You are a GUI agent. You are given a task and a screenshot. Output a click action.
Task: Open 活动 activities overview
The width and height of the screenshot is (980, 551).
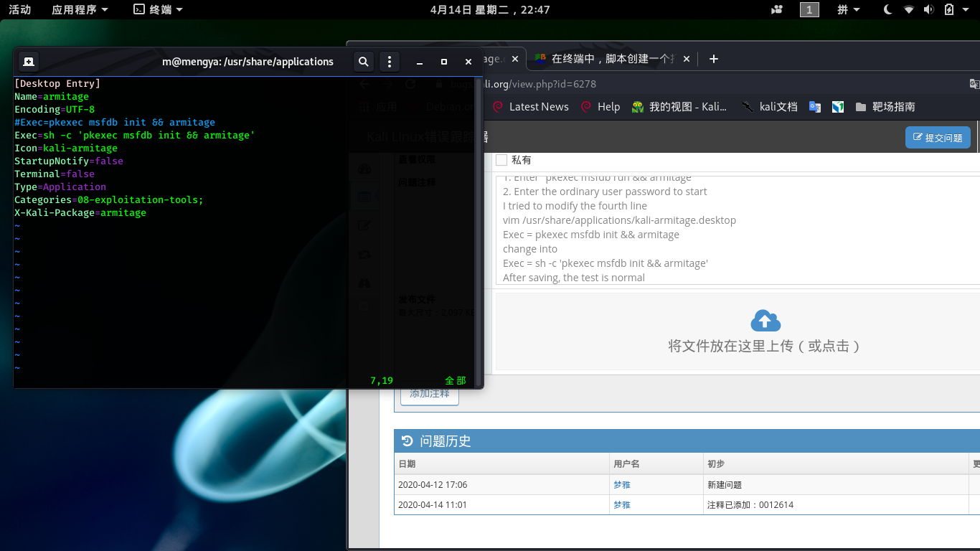click(19, 9)
